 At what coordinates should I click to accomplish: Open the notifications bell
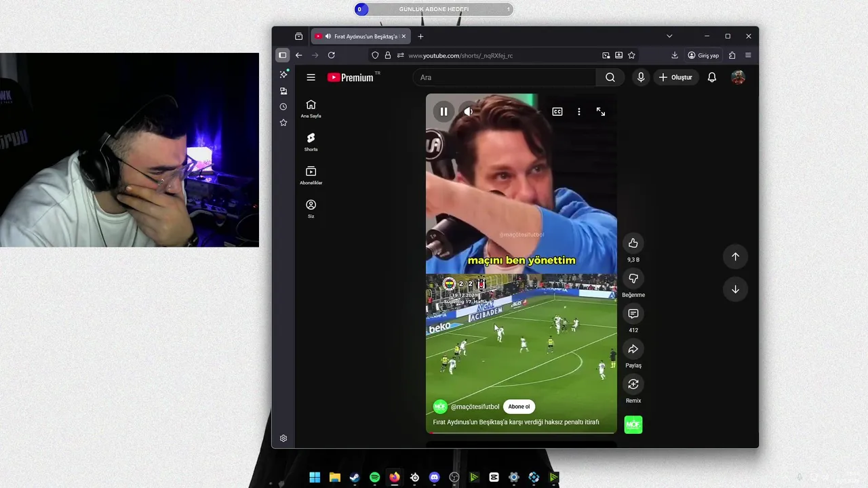(x=712, y=77)
